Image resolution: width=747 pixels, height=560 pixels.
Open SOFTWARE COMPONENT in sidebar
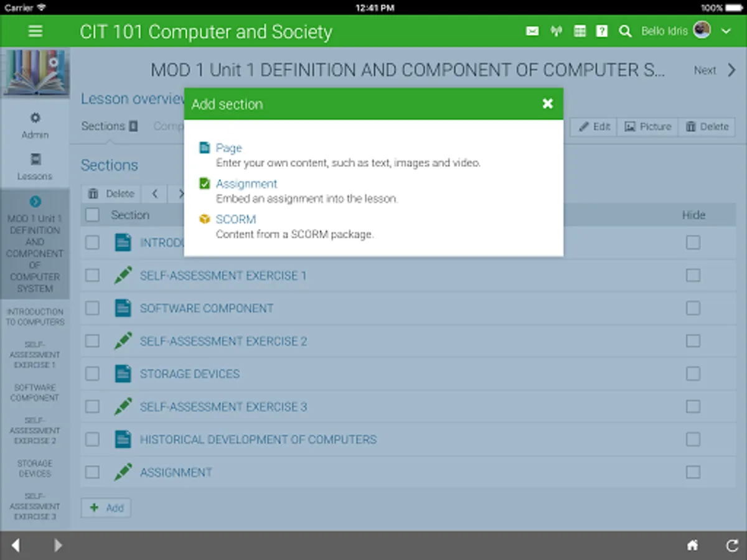(x=35, y=393)
